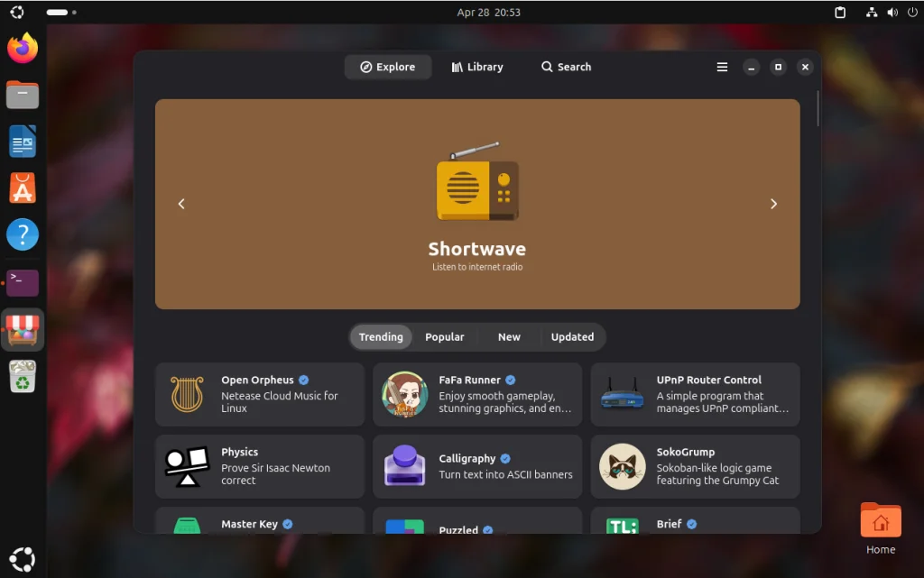Open the Physics app icon
Image resolution: width=924 pixels, height=578 pixels.
click(187, 467)
